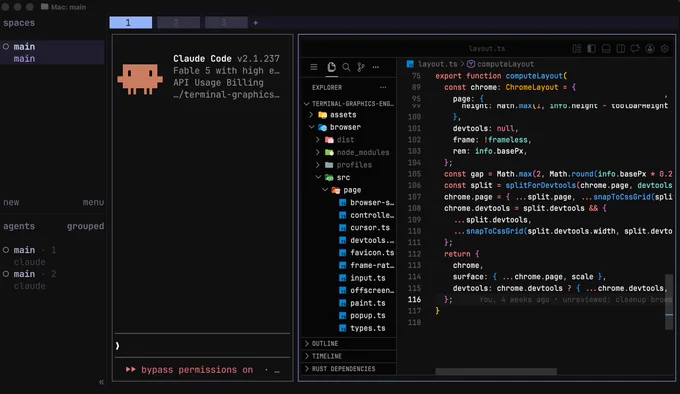This screenshot has height=394, width=680.
Task: Select the Explorer files icon
Action: point(331,67)
